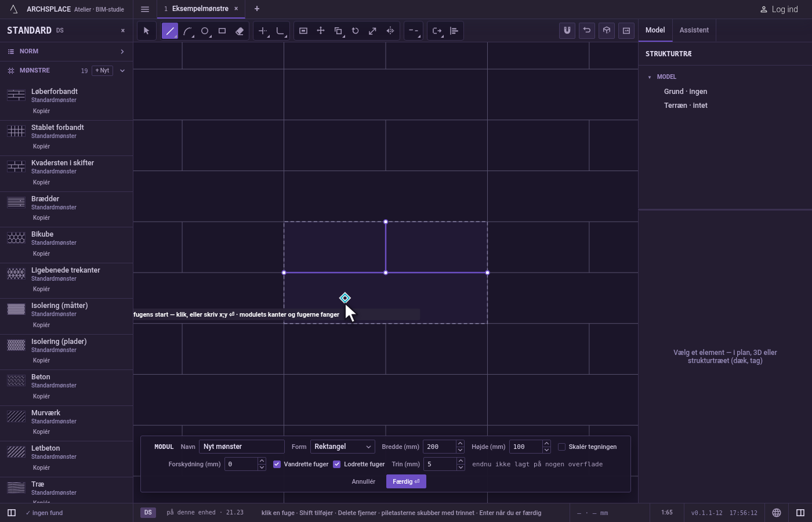Enable the Skalér tegningen checkbox
Image resolution: width=812 pixels, height=522 pixels.
[x=561, y=447]
